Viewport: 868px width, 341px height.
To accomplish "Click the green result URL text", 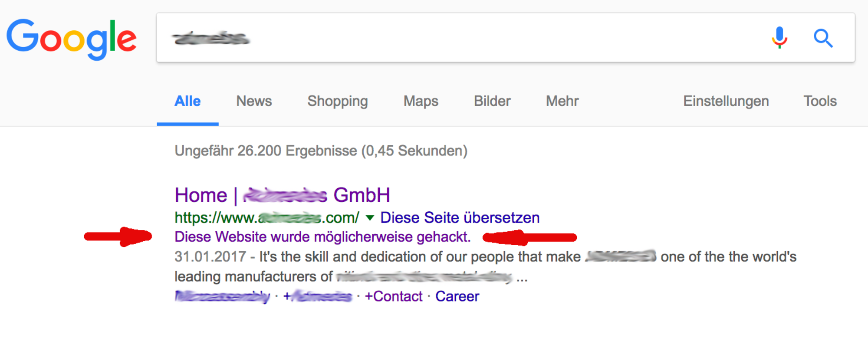I will pos(267,218).
